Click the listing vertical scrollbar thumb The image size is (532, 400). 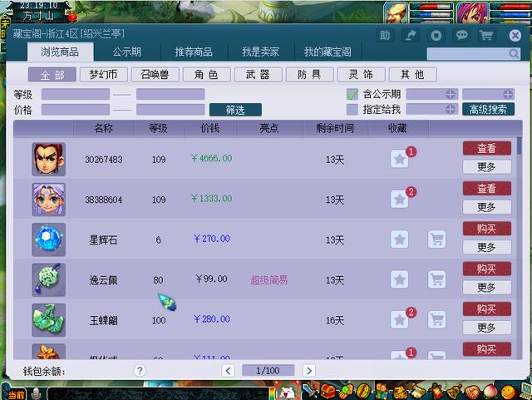click(519, 146)
